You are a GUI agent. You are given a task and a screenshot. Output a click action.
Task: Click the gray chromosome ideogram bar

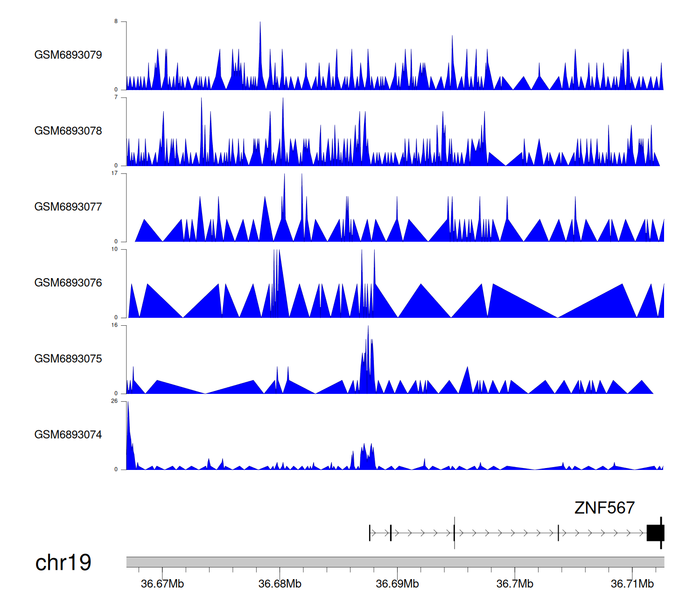pos(395,562)
